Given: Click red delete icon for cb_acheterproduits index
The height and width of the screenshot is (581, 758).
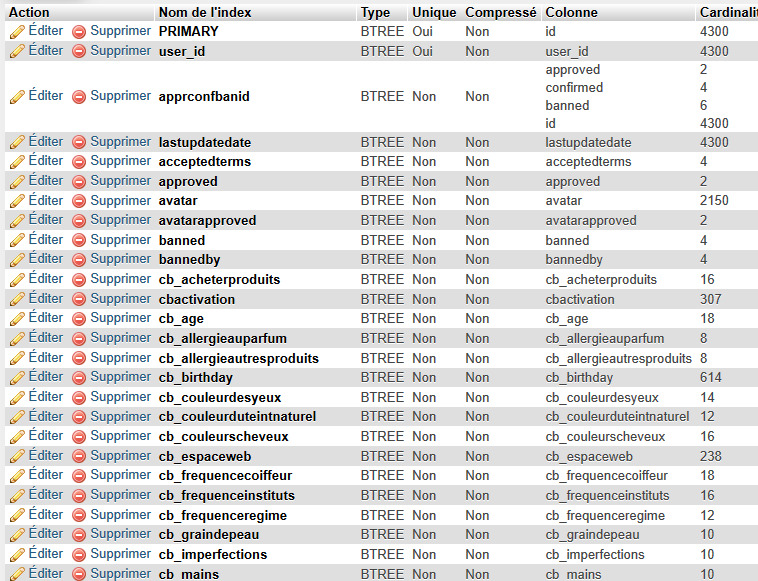Looking at the screenshot, I should coord(79,280).
